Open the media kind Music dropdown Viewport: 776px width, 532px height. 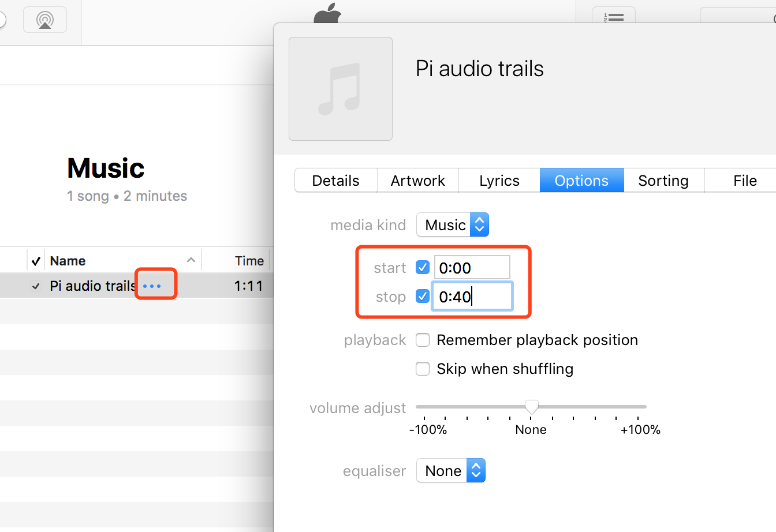pyautogui.click(x=453, y=225)
